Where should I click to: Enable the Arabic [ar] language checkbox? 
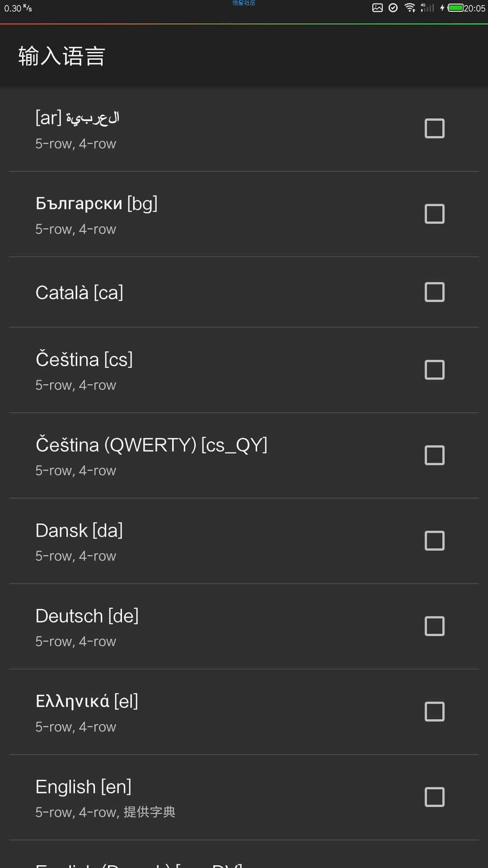[x=435, y=128]
